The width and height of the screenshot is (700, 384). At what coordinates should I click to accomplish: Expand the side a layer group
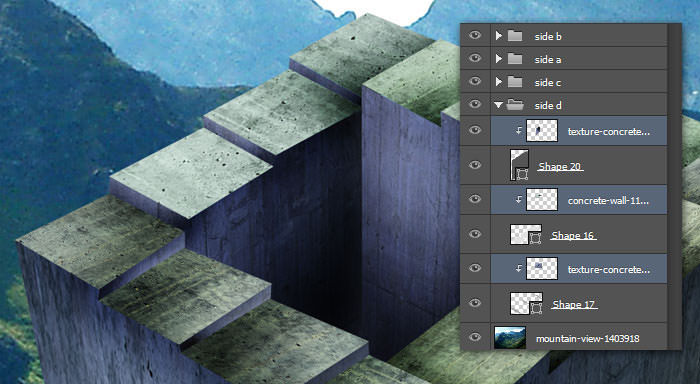(x=499, y=58)
